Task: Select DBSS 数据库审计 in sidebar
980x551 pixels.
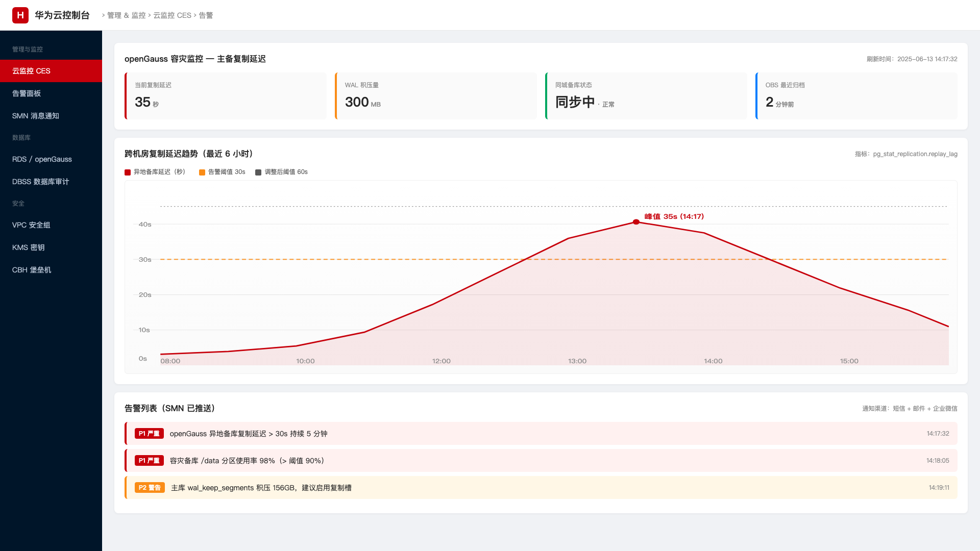Action: tap(51, 182)
